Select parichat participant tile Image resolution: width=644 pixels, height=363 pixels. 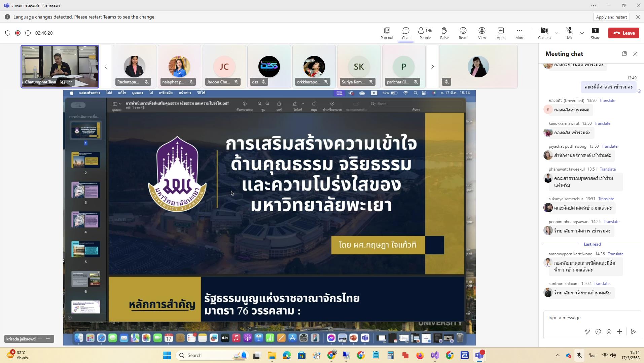click(x=404, y=67)
